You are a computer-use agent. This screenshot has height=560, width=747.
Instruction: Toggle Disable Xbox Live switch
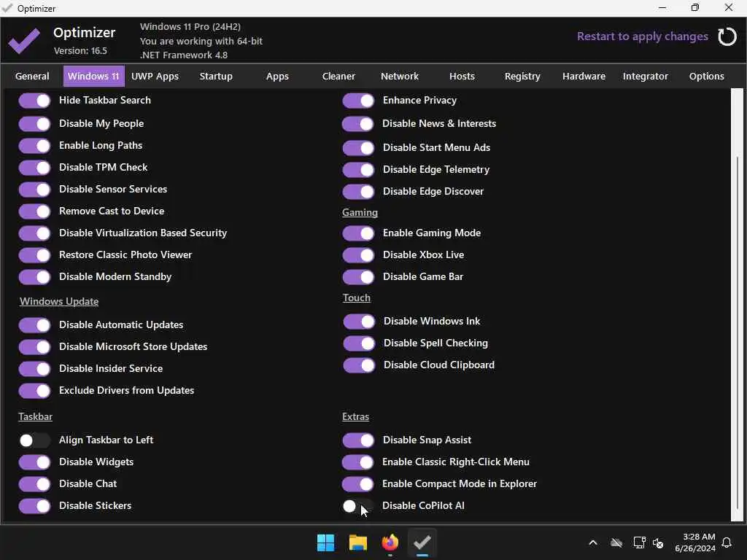(358, 255)
